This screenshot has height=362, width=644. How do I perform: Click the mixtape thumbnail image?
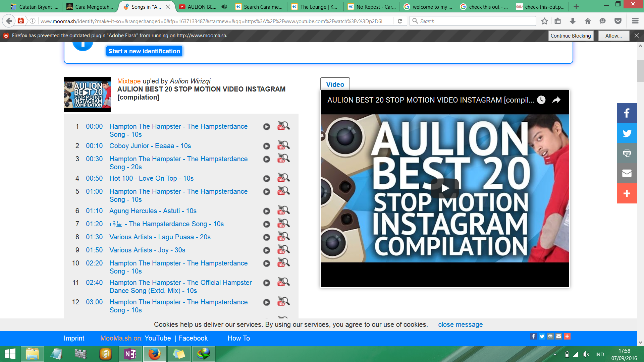(x=87, y=95)
